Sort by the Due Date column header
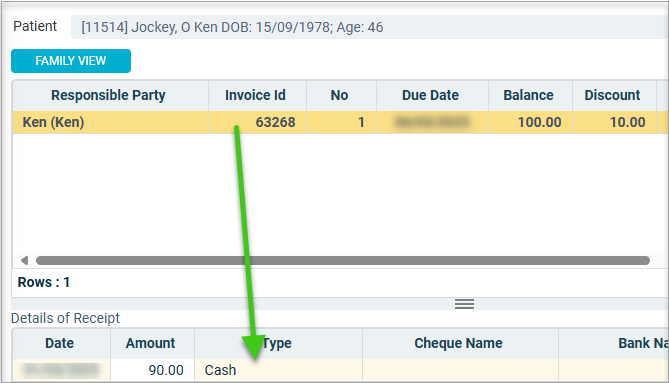The width and height of the screenshot is (669, 383). coord(432,95)
